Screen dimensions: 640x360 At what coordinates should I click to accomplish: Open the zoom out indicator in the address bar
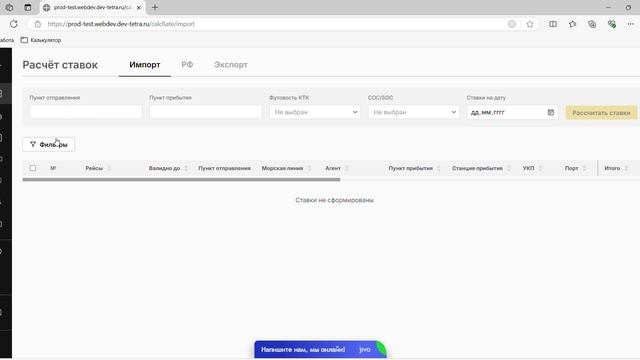coord(512,24)
